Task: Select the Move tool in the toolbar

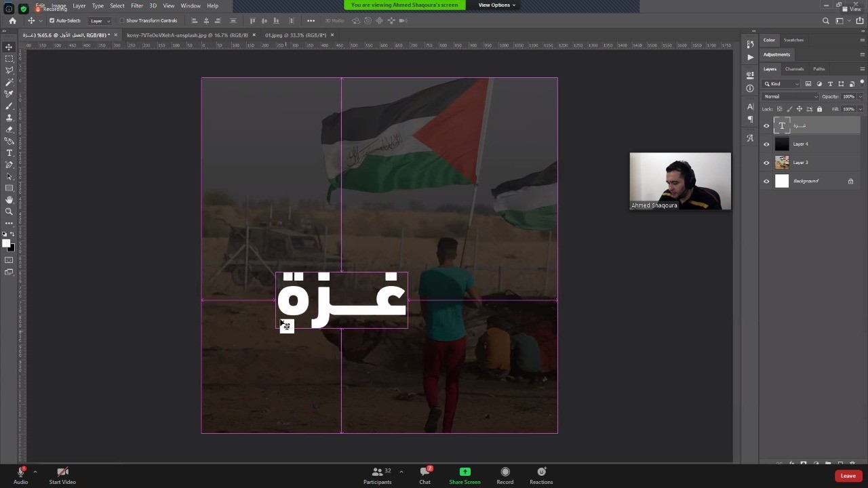Action: click(x=9, y=47)
